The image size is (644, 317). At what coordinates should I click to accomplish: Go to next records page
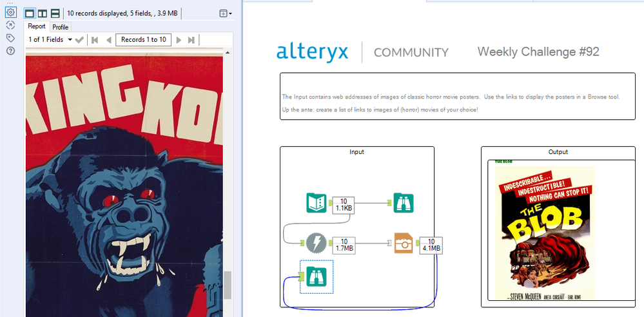tap(179, 40)
